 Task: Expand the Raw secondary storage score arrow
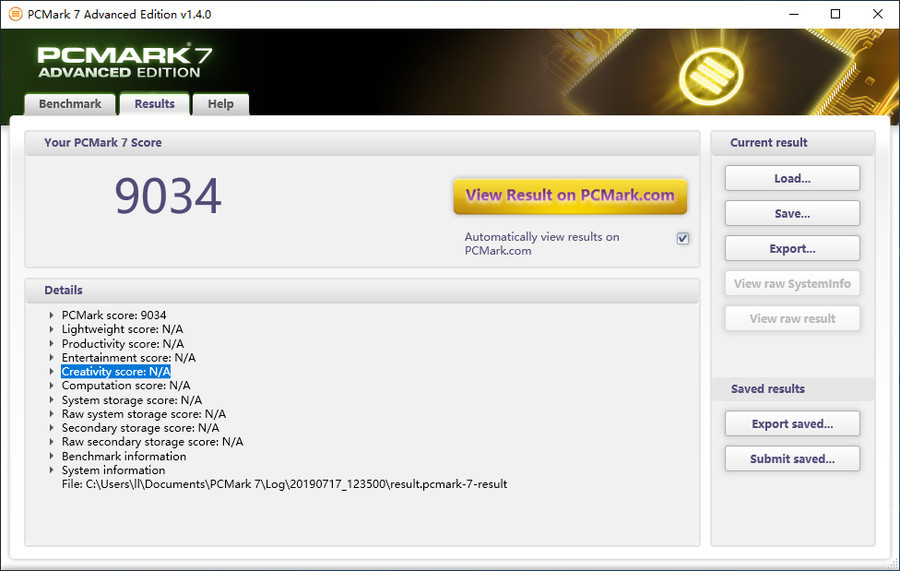(x=51, y=442)
